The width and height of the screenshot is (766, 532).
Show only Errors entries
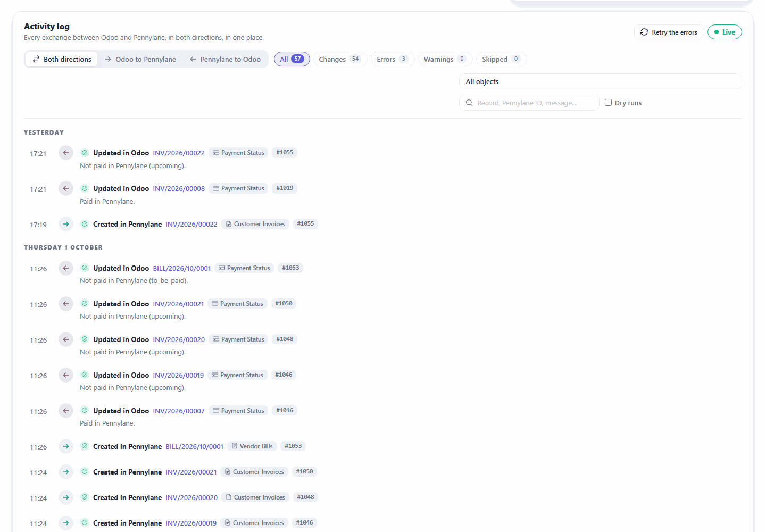(x=393, y=59)
